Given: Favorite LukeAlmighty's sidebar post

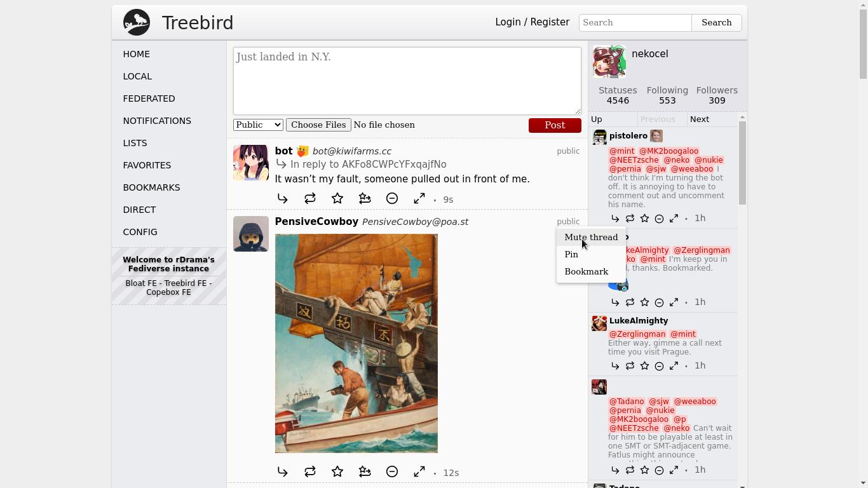Looking at the screenshot, I should [x=644, y=366].
